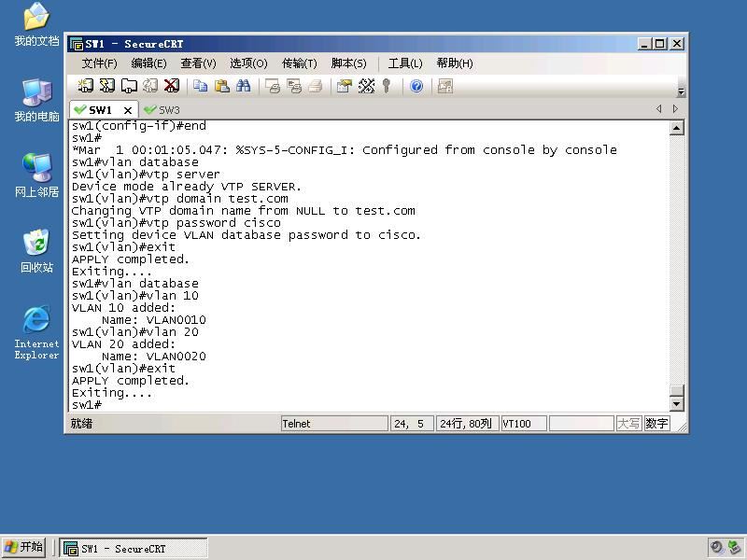Click the VT100 status bar entry
Screen dimensions: 747x560
(524, 424)
